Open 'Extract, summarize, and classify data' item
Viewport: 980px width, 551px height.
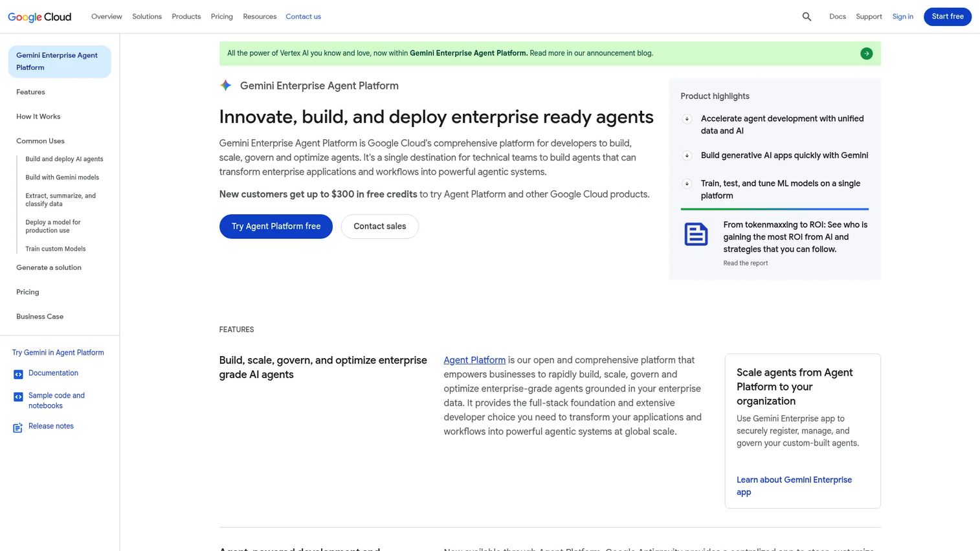61,199
